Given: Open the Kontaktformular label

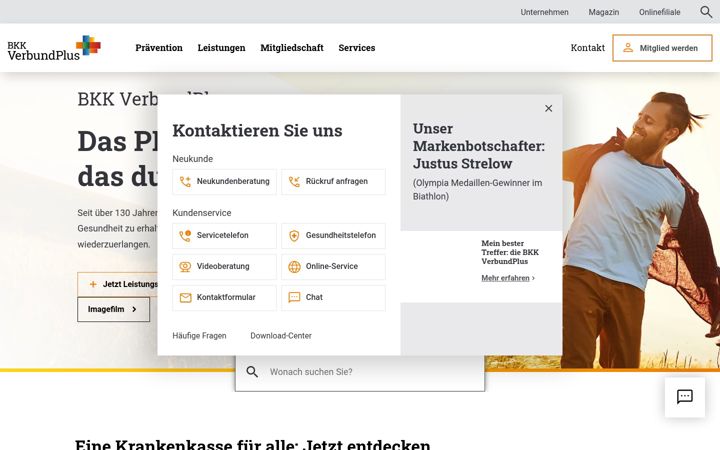Looking at the screenshot, I should point(226,298).
